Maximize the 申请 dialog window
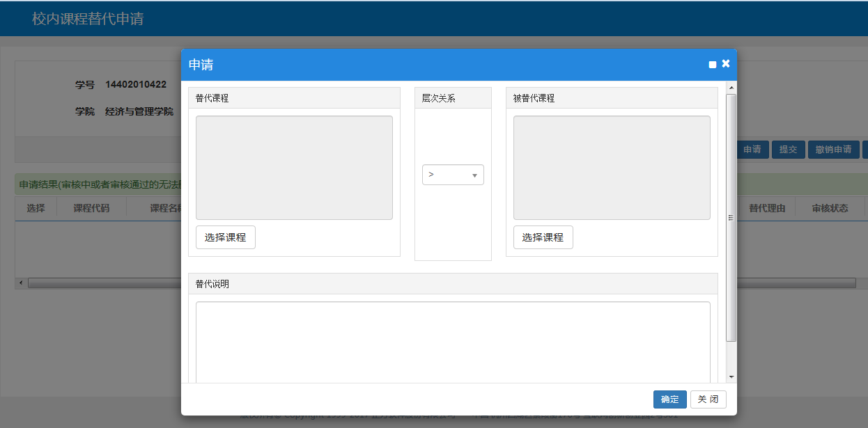The height and width of the screenshot is (428, 868). [x=712, y=65]
